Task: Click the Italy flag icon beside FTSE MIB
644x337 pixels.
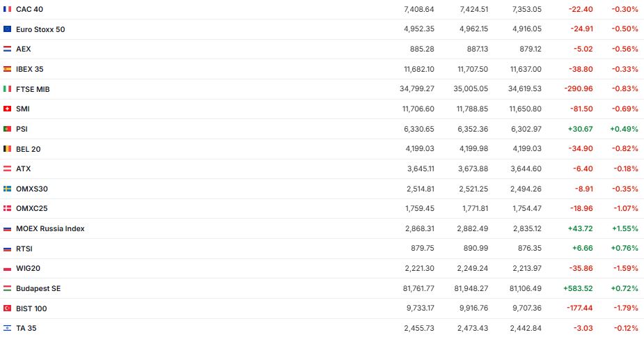Action: click(x=7, y=89)
